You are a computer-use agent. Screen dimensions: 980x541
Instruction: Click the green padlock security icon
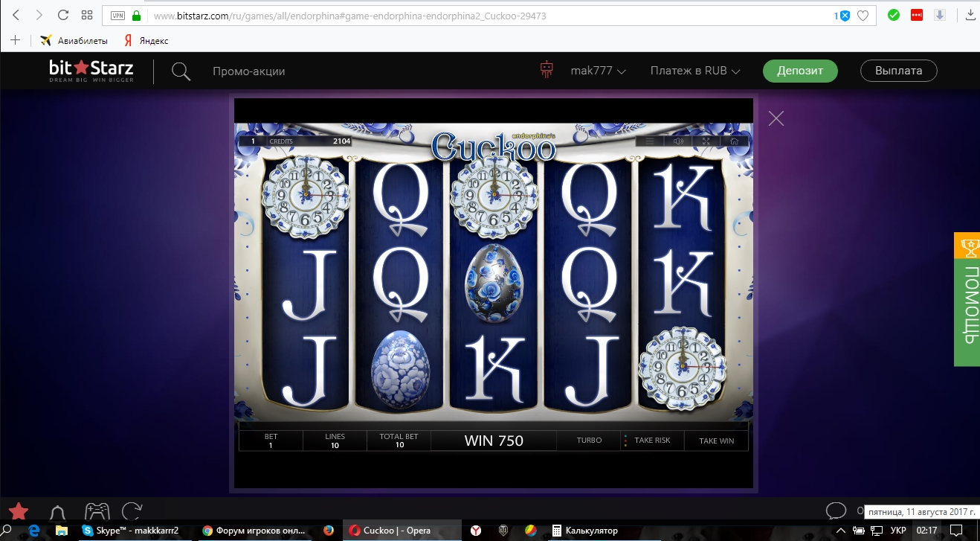pos(136,15)
